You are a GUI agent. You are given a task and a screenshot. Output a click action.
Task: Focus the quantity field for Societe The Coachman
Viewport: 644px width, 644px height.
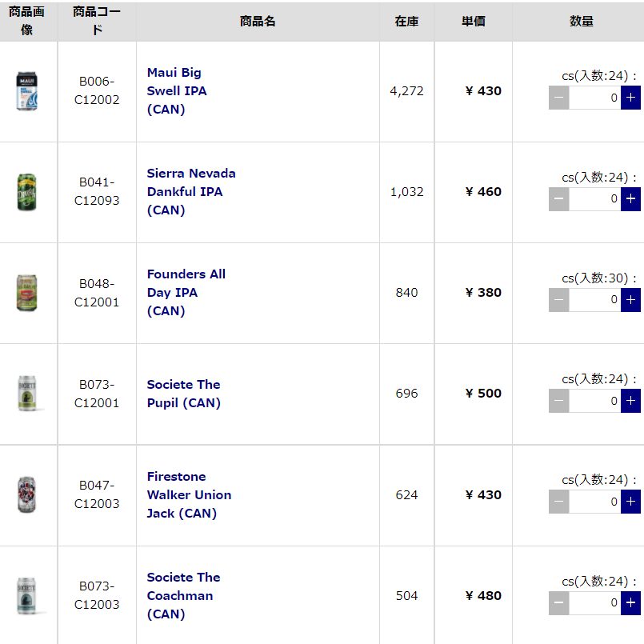(x=594, y=603)
